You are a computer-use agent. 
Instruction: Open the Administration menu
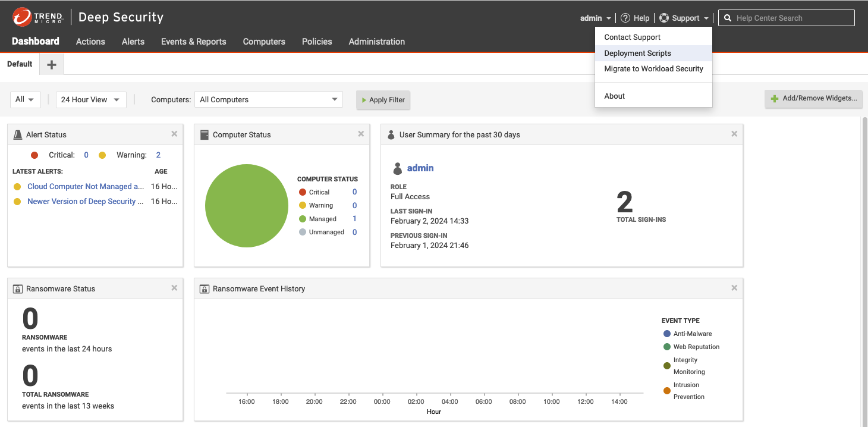(x=376, y=42)
